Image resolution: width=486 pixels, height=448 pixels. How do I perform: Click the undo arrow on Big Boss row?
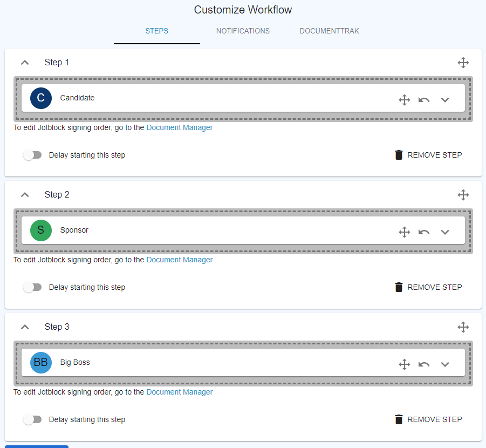point(424,364)
